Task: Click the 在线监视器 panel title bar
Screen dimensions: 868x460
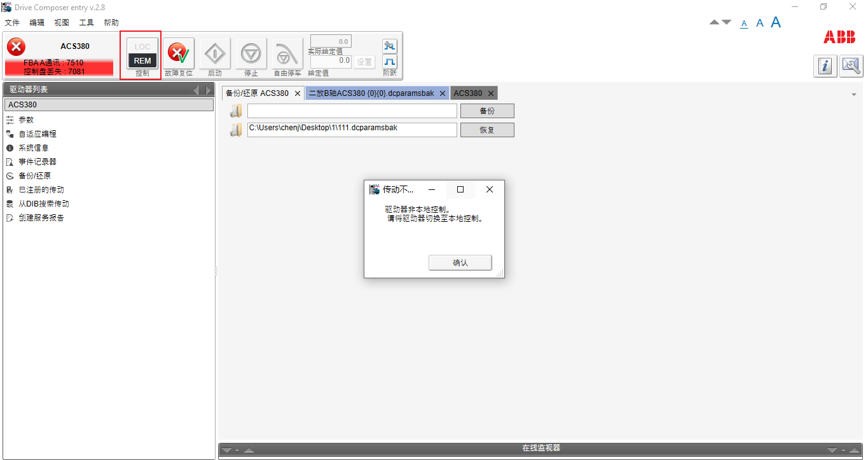Action: point(541,449)
